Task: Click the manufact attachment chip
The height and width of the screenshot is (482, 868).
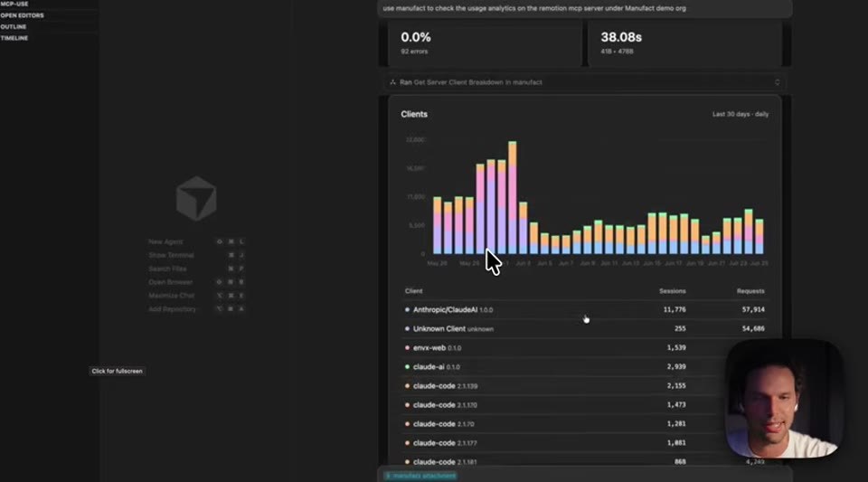Action: [420, 476]
